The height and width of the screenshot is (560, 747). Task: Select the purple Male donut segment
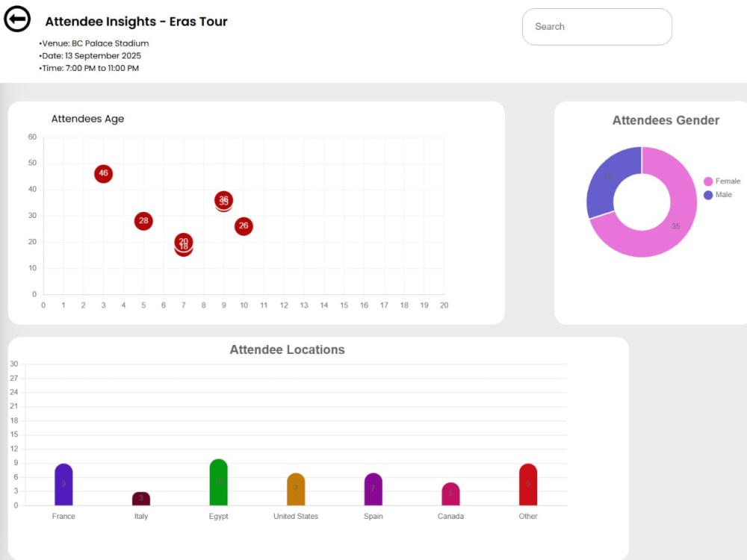click(x=607, y=178)
